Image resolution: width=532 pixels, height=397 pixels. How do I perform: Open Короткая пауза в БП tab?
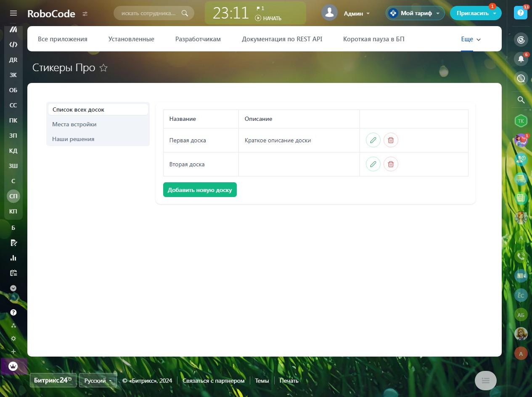coord(374,39)
